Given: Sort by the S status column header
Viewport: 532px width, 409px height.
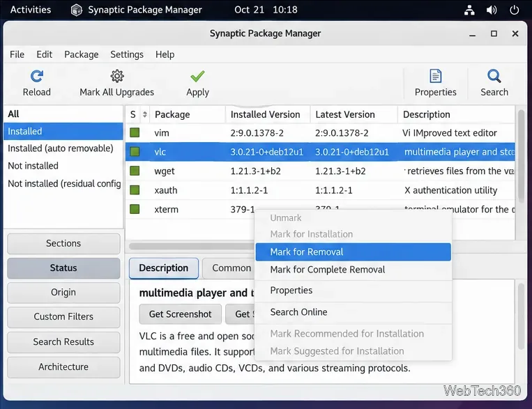Looking at the screenshot, I should tap(133, 114).
